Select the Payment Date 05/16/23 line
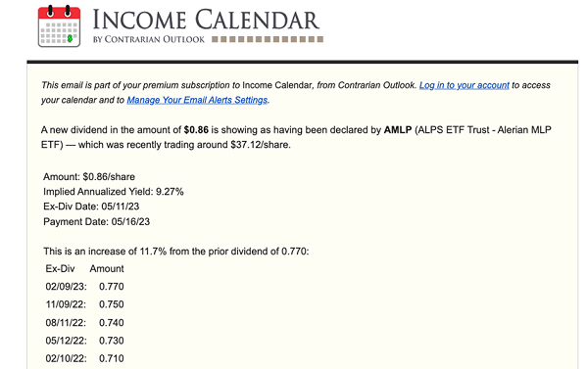Viewport: 588px width, 369px height. (x=96, y=222)
